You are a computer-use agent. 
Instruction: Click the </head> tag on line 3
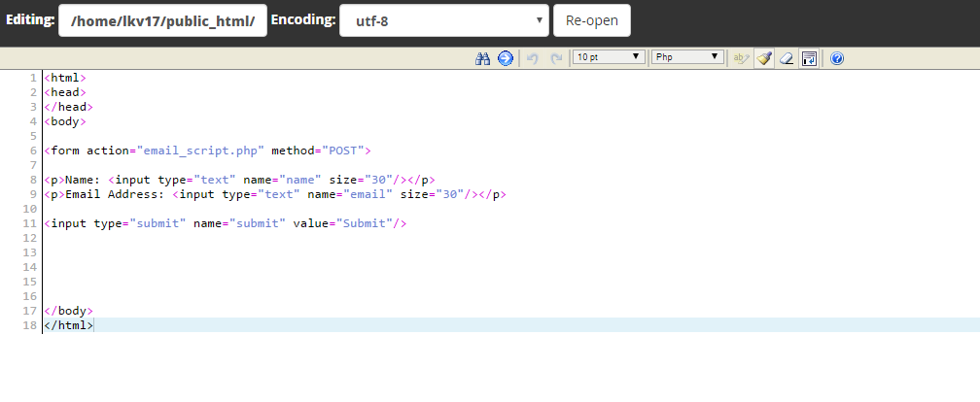69,107
